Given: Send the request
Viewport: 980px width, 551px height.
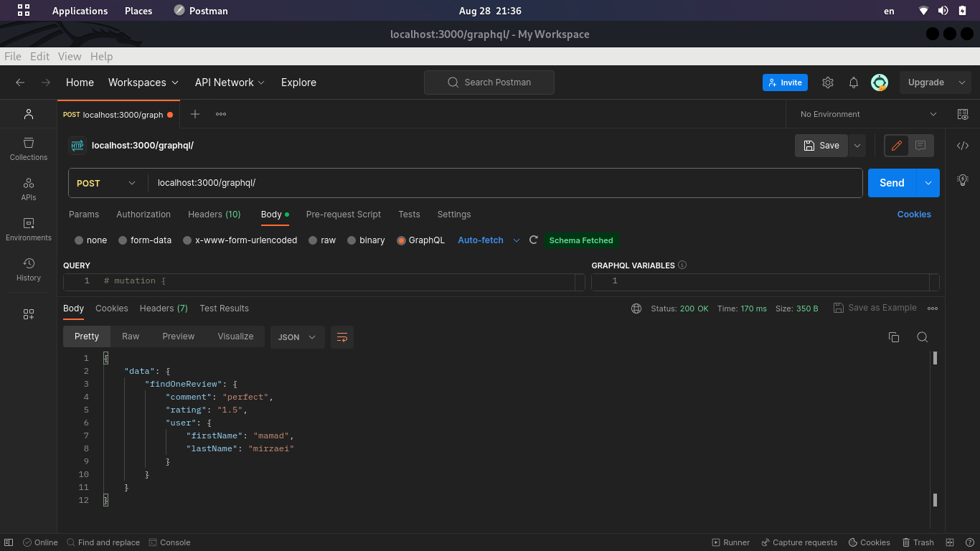Looking at the screenshot, I should tap(892, 183).
